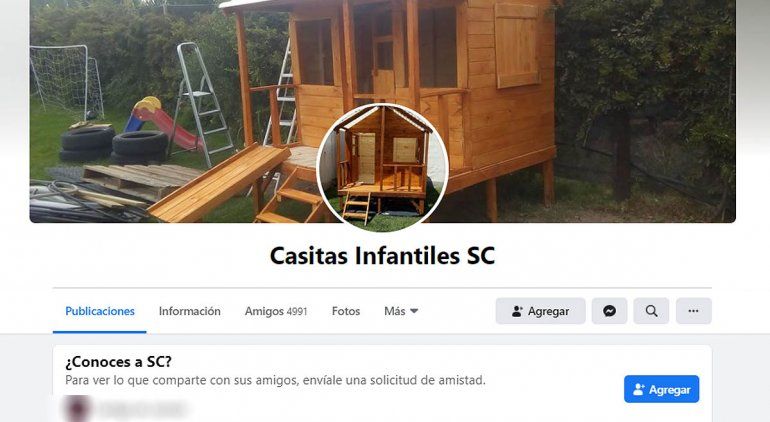
Task: Click the search magnifier icon on profile
Action: tap(651, 311)
